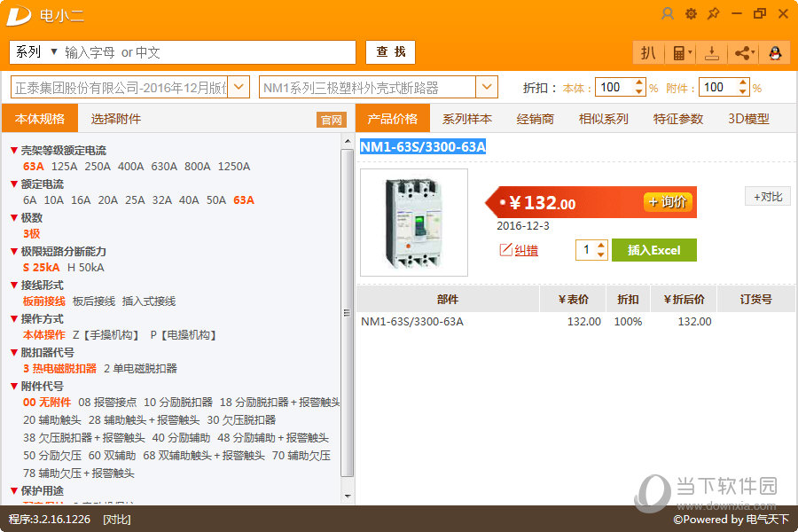
Task: Collapse the 脱扣器代号 section
Action: (14, 352)
